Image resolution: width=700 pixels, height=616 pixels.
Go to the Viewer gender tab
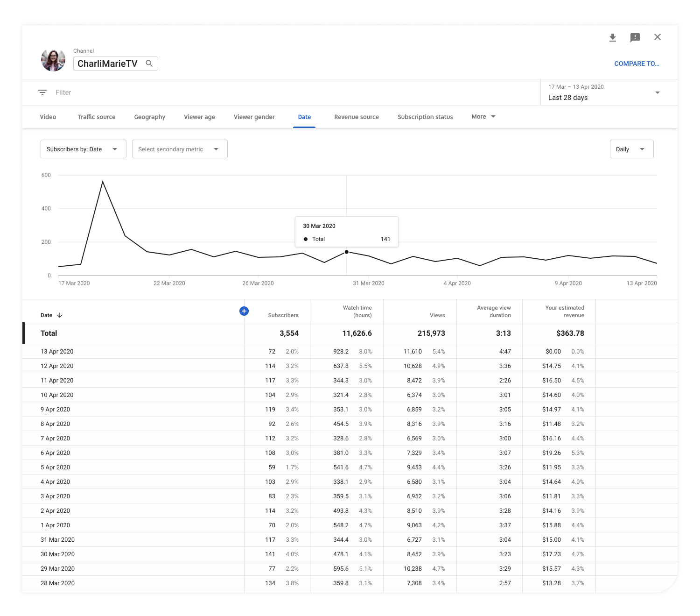[x=254, y=117]
